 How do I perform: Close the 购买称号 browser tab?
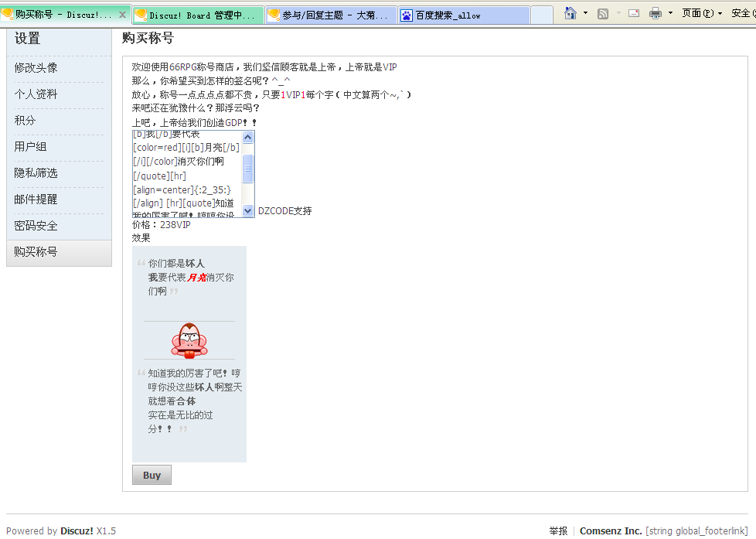click(x=122, y=15)
